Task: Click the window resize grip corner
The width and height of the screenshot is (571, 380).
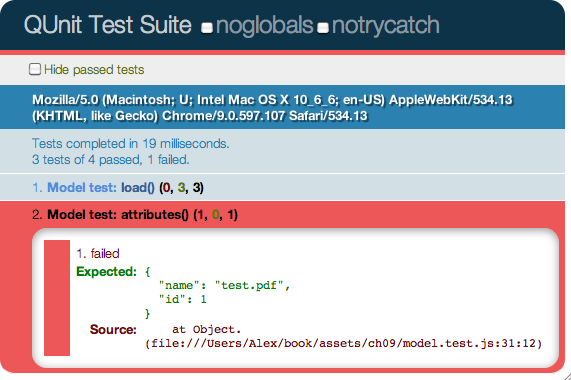Action: point(567,376)
